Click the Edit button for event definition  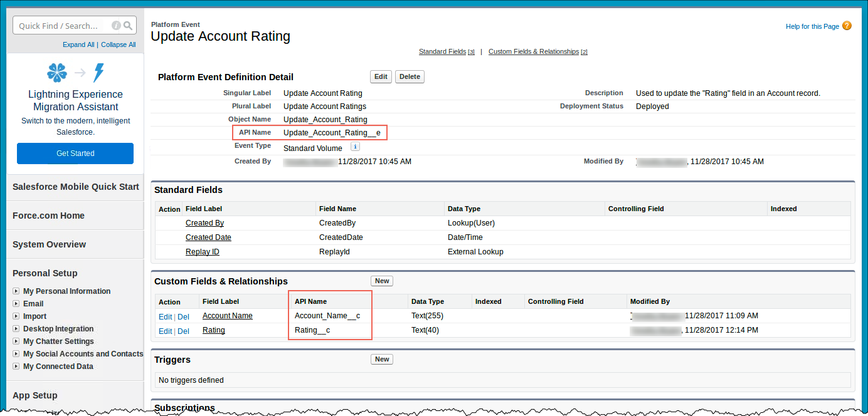coord(381,76)
